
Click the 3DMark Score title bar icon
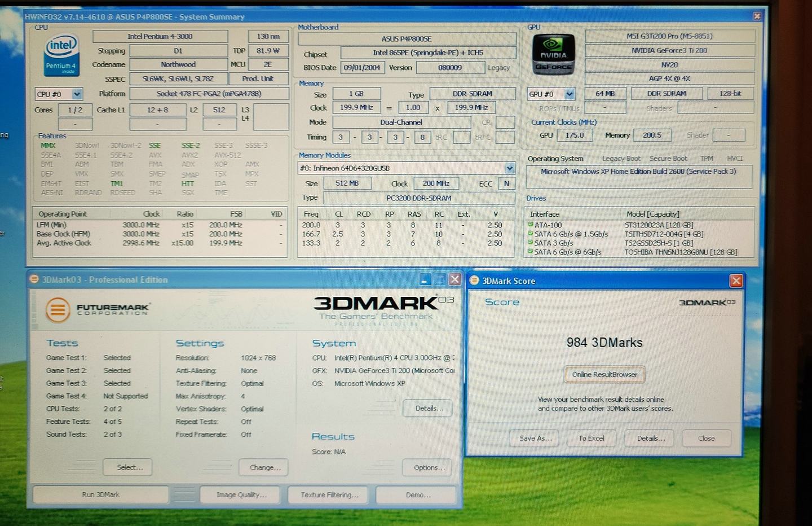tap(474, 280)
